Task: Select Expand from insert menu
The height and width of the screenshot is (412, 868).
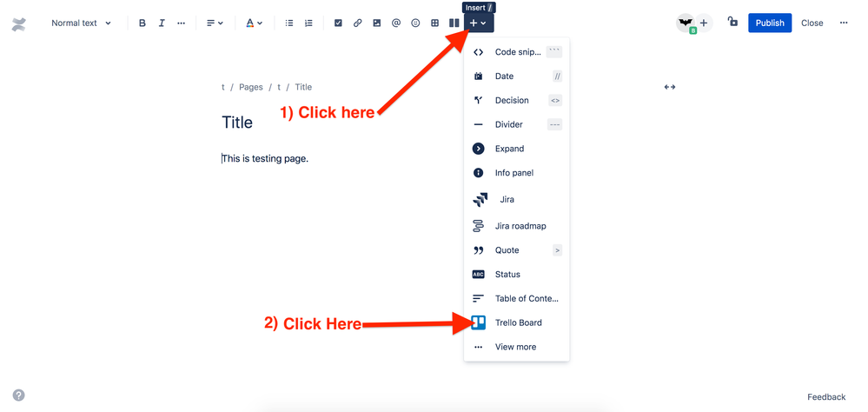Action: pyautogui.click(x=516, y=149)
